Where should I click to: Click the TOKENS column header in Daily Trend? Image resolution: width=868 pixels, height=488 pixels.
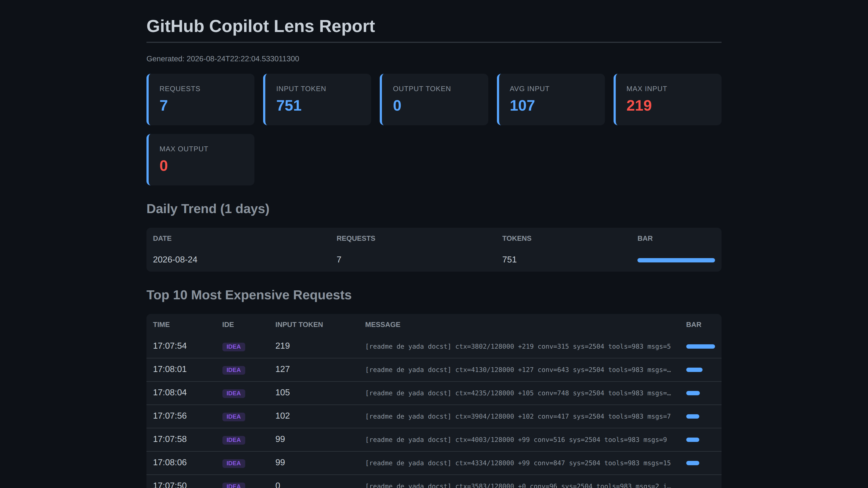pyautogui.click(x=516, y=239)
